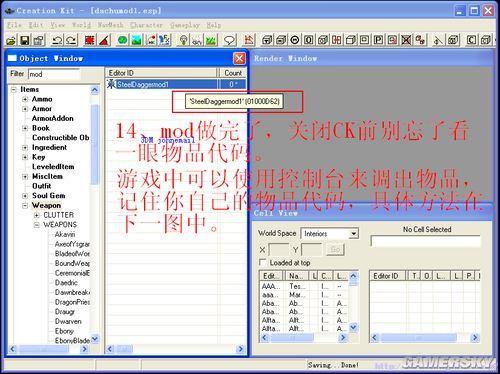The image size is (500, 374).
Task: Collapse the Weapon tree node
Action: (25, 205)
